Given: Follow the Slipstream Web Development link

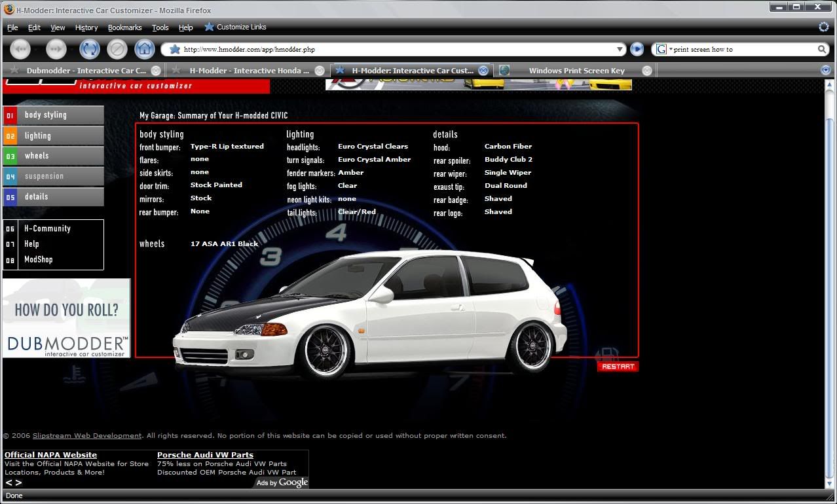Looking at the screenshot, I should click(87, 436).
